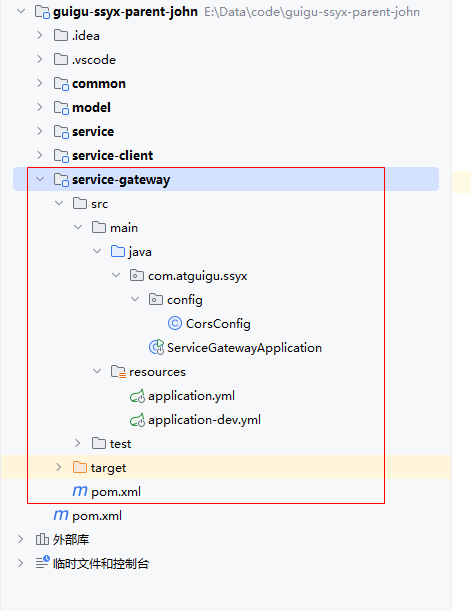The width and height of the screenshot is (471, 611).
Task: Select pom.xml under service-gateway
Action: pyautogui.click(x=116, y=492)
